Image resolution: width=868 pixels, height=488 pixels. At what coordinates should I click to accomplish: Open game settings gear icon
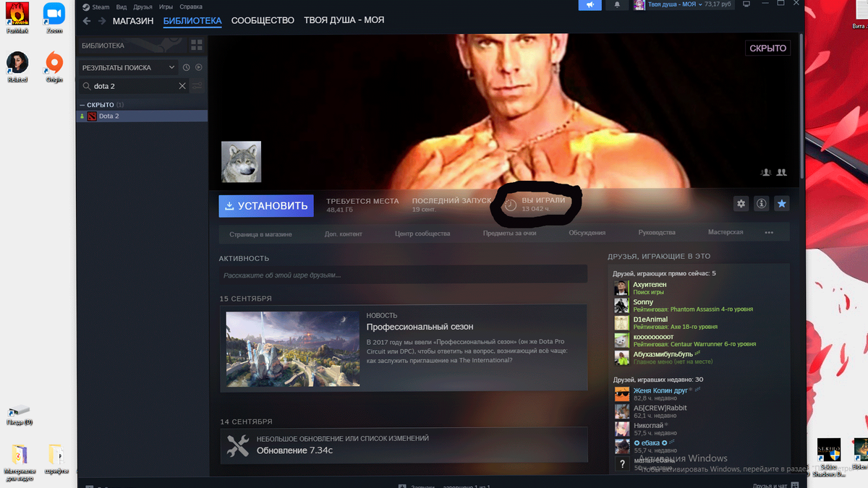[x=741, y=204]
